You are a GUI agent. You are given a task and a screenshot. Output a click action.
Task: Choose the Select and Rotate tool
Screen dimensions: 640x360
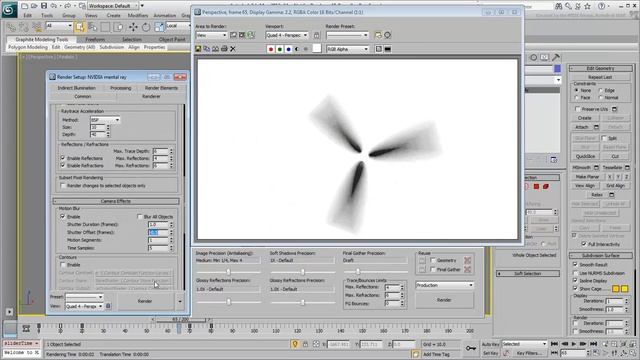tap(146, 27)
